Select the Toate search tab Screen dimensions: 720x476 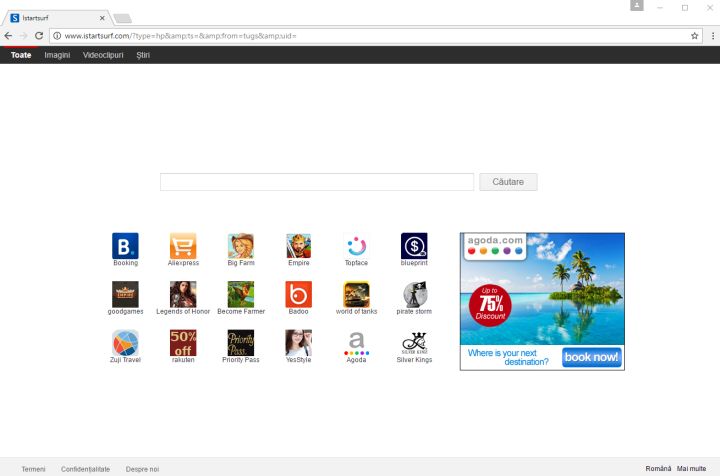pyautogui.click(x=21, y=55)
